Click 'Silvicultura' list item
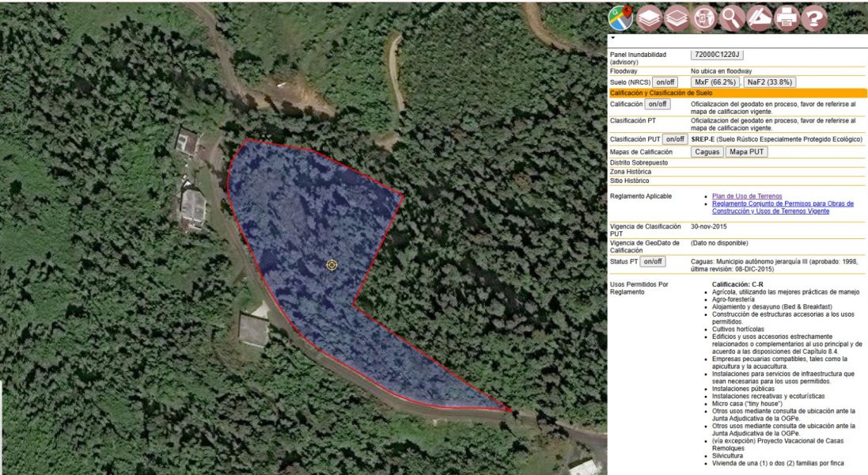 727,456
